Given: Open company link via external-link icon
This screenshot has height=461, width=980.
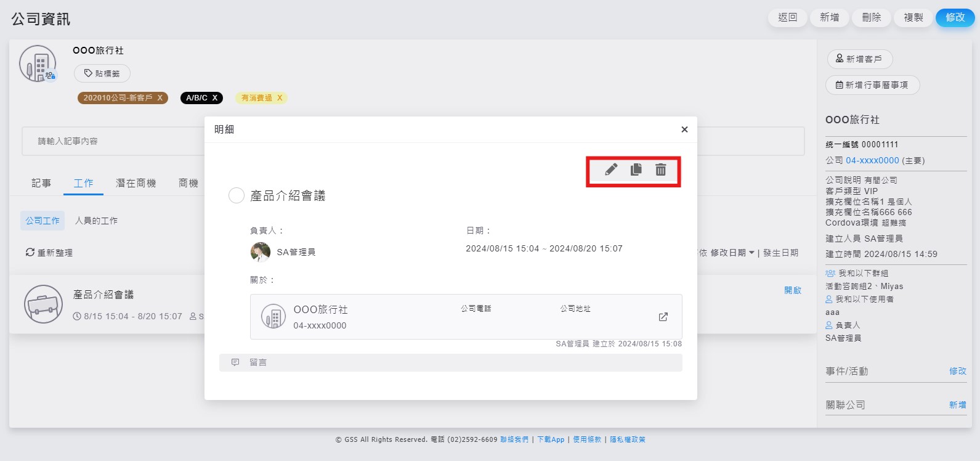Looking at the screenshot, I should (663, 317).
